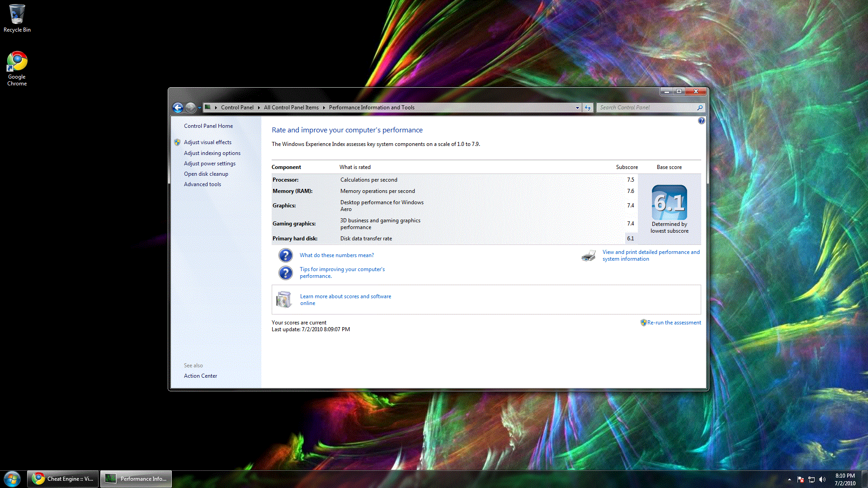Click the software box icon near 'Learn more'
This screenshot has width=868, height=488.
284,300
